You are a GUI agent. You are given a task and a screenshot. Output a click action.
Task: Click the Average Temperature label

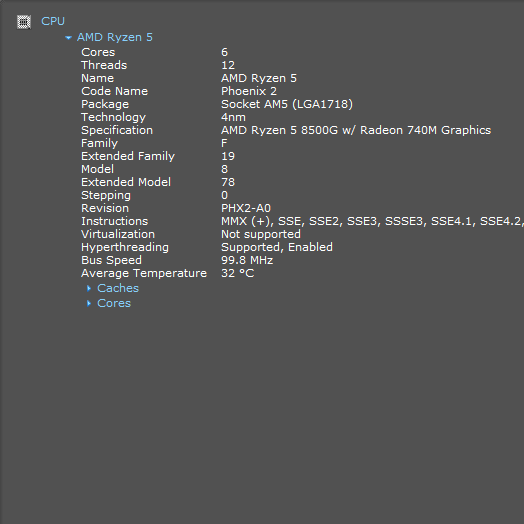click(144, 273)
